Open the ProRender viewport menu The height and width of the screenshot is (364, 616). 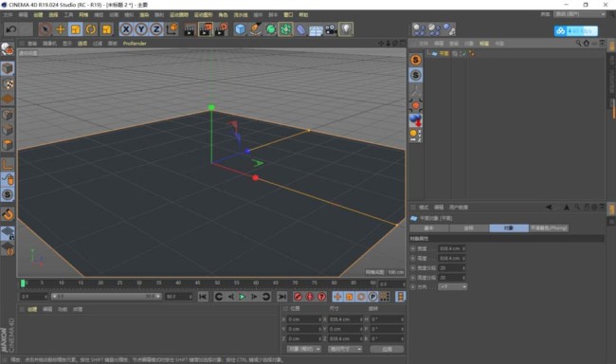coord(135,44)
